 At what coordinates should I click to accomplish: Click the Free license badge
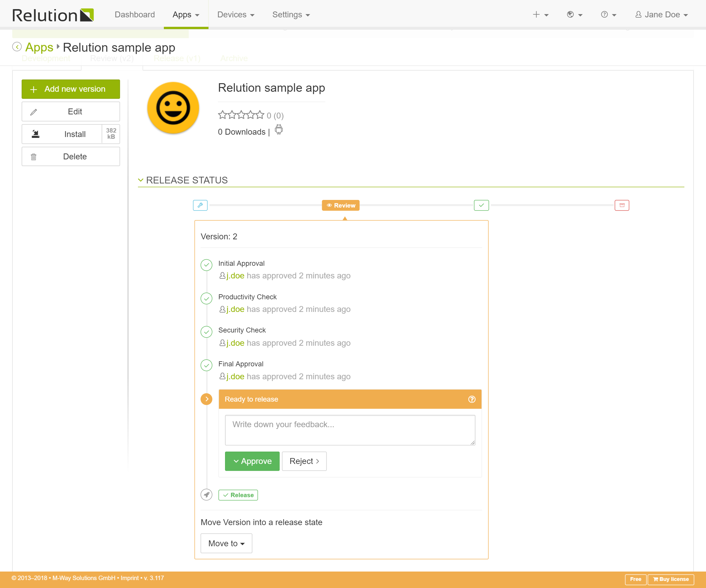click(x=635, y=579)
